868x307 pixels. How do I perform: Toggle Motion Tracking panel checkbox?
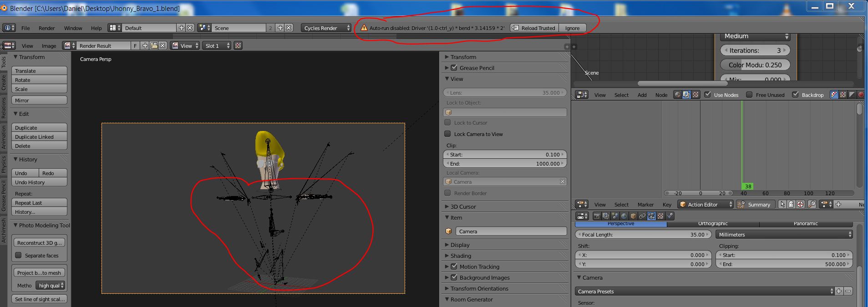tap(454, 267)
